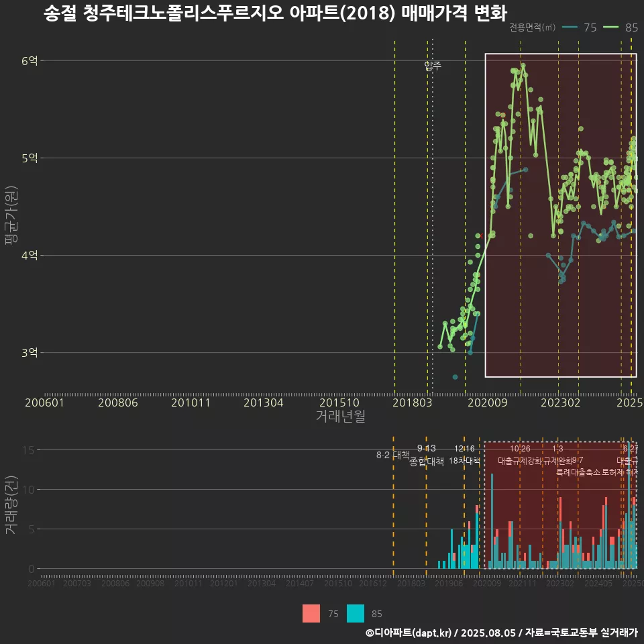Screen dimensions: 644x644
Task: Click the peak data point near 6억
Action: click(x=523, y=65)
